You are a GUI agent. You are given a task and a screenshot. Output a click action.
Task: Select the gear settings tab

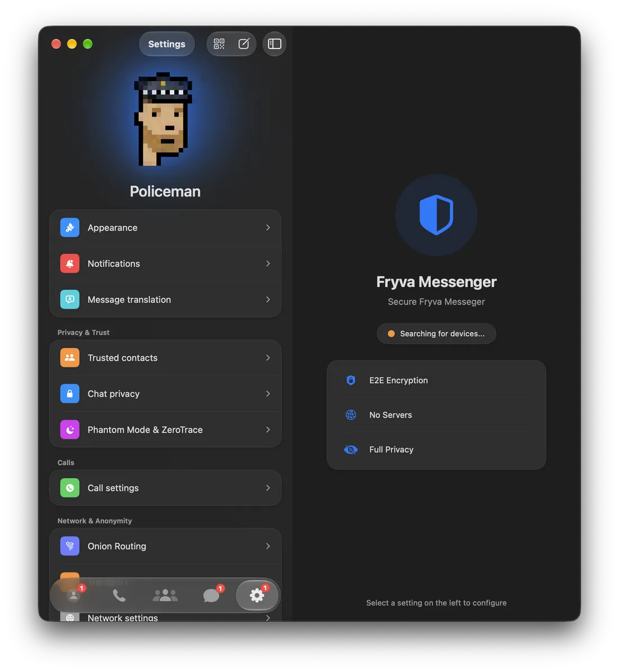pyautogui.click(x=257, y=595)
